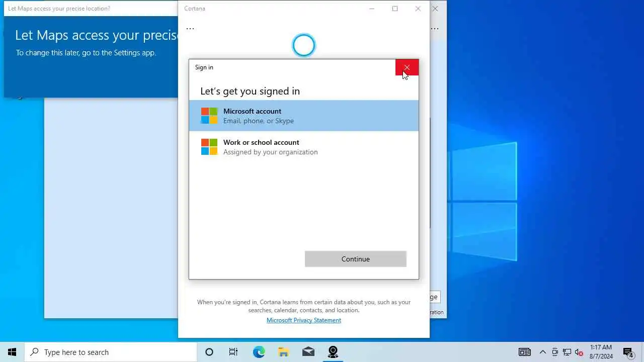Open Cortana's three-dot menu
The height and width of the screenshot is (362, 644).
coord(190,29)
